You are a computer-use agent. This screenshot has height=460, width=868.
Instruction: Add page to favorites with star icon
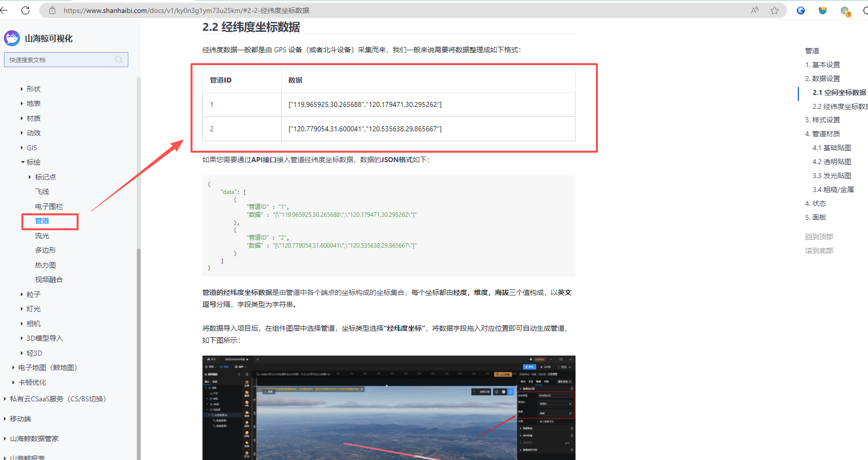(x=774, y=10)
